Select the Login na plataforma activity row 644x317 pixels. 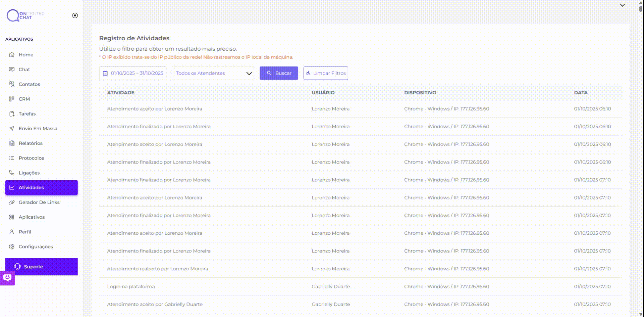pyautogui.click(x=131, y=287)
